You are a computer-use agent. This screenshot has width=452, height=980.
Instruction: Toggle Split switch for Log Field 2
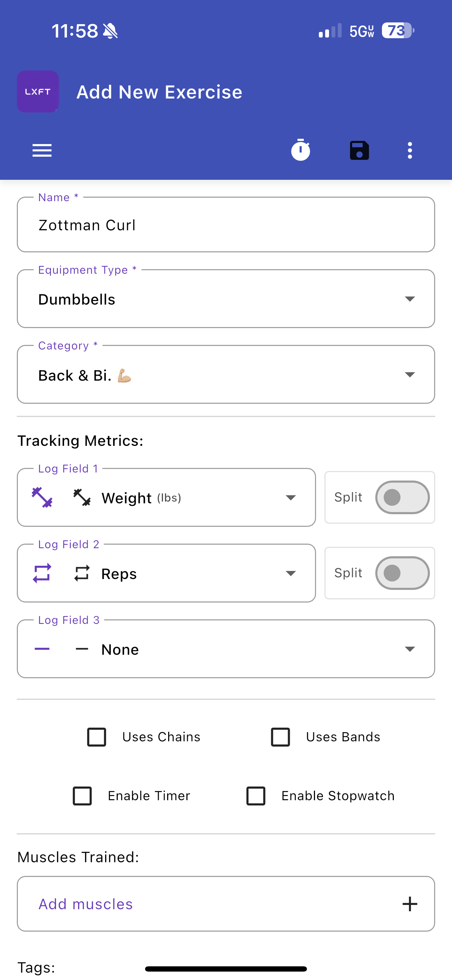[402, 573]
